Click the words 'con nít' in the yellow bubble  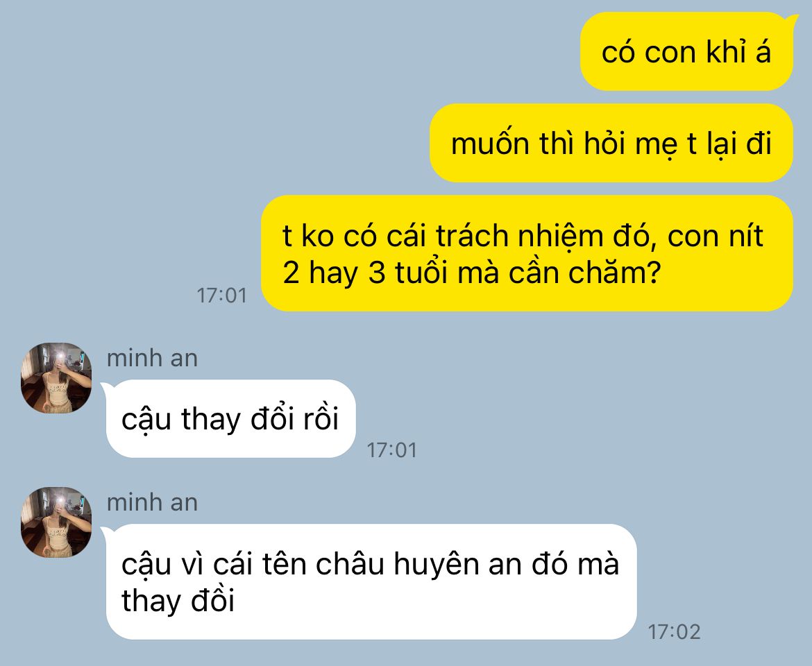[715, 235]
